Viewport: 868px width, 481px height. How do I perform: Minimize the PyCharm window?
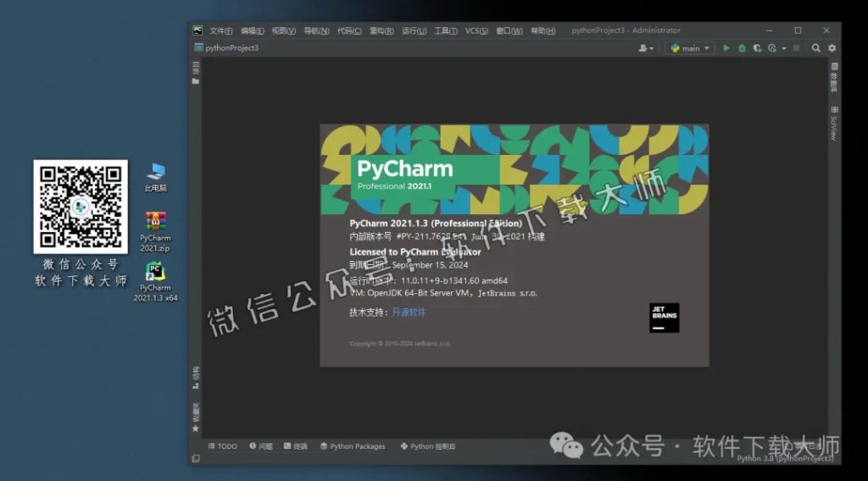coord(769,30)
